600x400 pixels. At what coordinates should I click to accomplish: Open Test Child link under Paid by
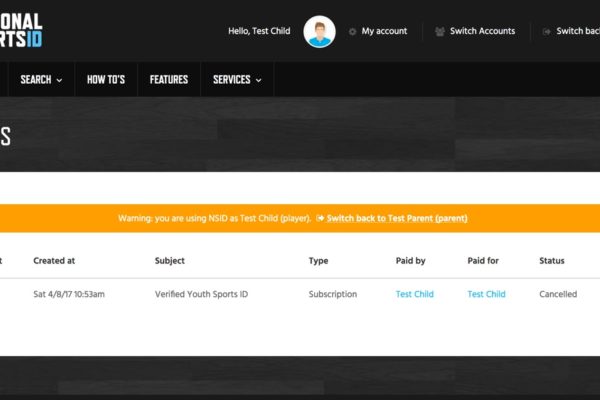tap(414, 294)
